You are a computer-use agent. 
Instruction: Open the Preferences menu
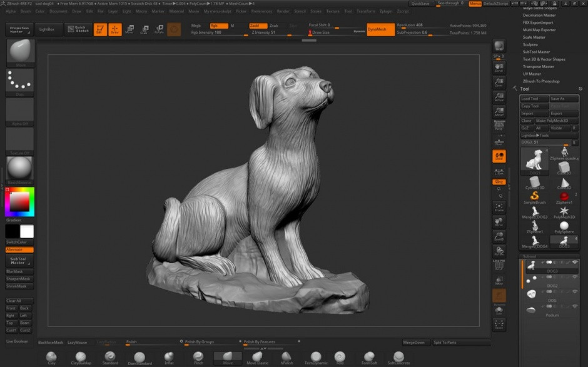261,11
